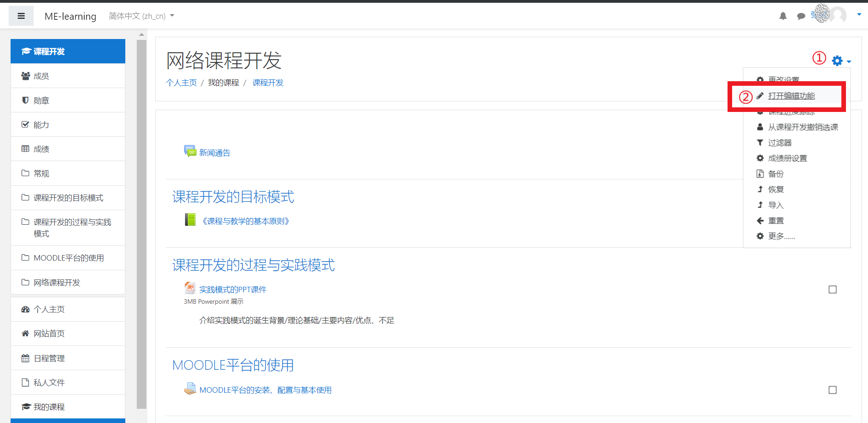Click the forum icon beside 新闻通告
Viewport: 868px width, 423px height.
[190, 150]
